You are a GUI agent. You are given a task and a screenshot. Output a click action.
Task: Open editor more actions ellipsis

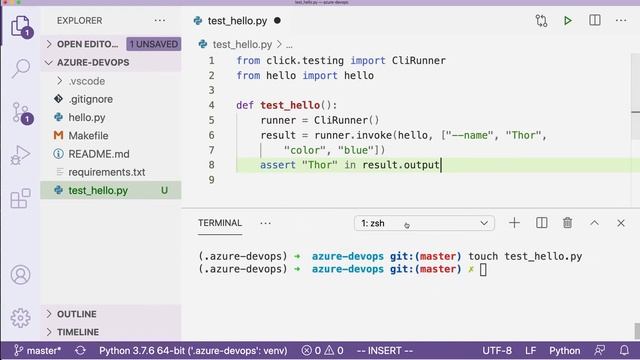pos(621,20)
